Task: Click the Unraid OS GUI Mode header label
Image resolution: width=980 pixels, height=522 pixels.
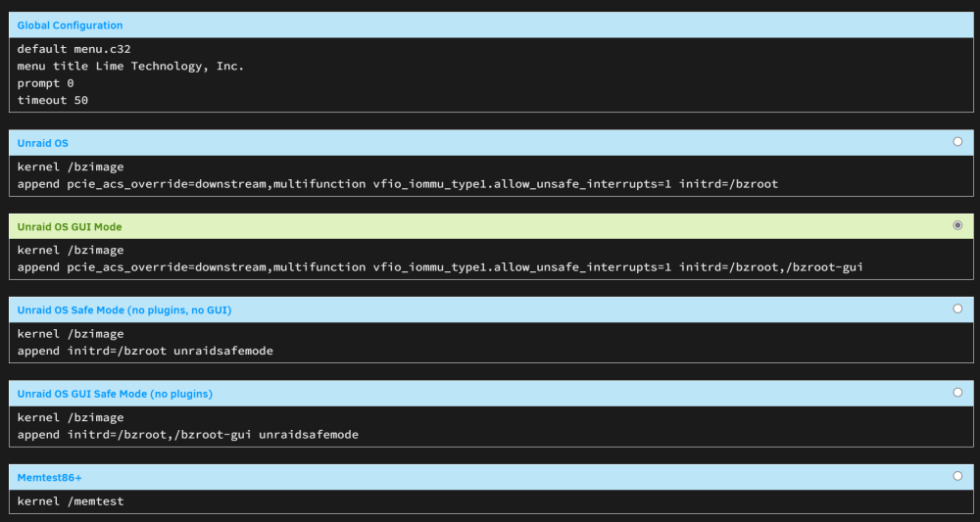Action: (x=70, y=227)
